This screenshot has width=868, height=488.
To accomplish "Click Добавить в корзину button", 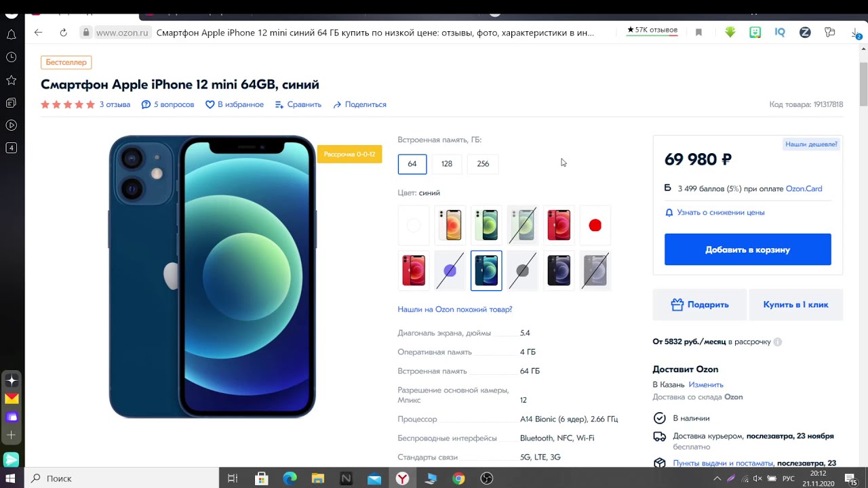I will (x=747, y=249).
